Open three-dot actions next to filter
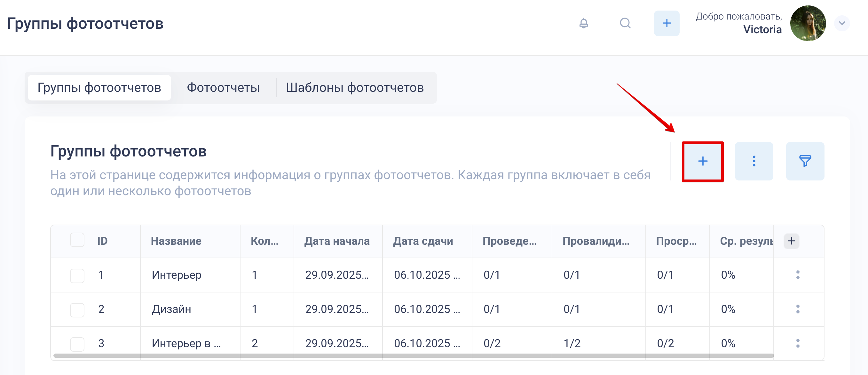 (754, 161)
